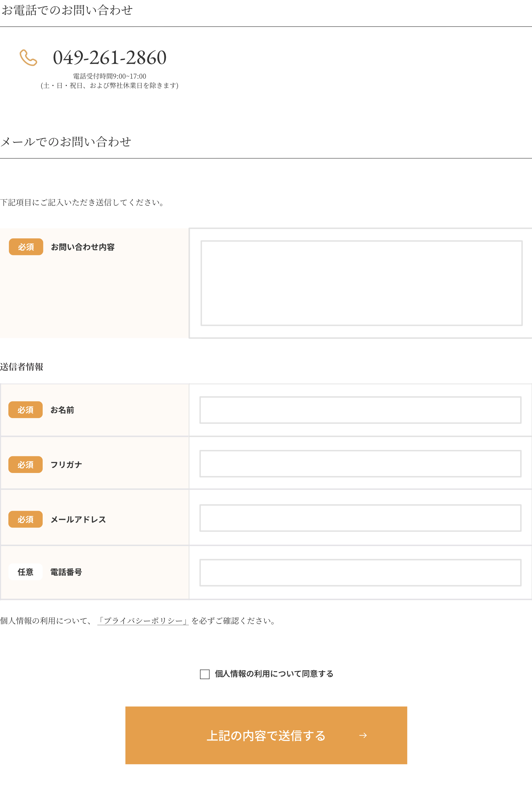The width and height of the screenshot is (532, 787).
Task: Select the フリガナ input field
Action: coord(360,464)
